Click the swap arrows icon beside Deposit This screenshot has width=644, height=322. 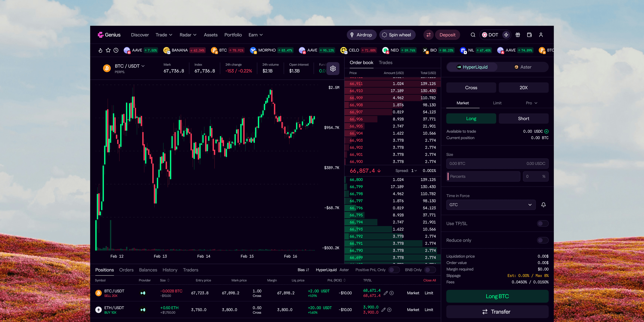click(x=428, y=35)
